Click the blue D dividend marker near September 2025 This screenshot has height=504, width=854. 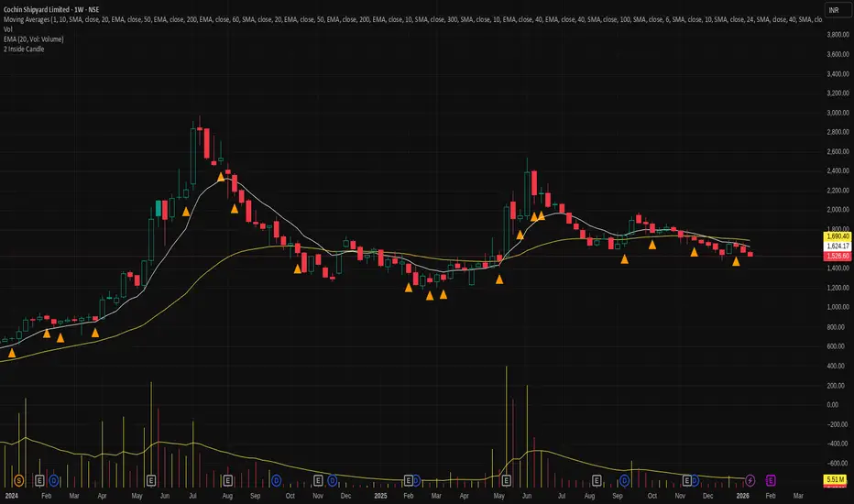[624, 480]
